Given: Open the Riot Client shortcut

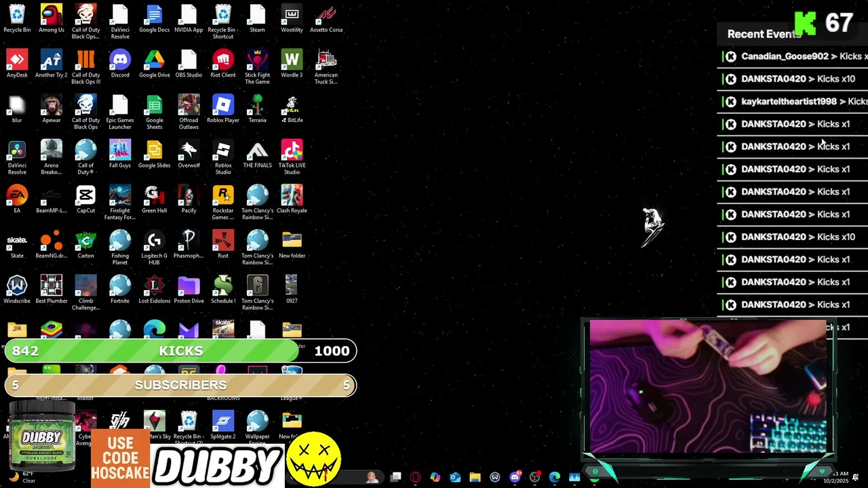Looking at the screenshot, I should click(x=223, y=64).
